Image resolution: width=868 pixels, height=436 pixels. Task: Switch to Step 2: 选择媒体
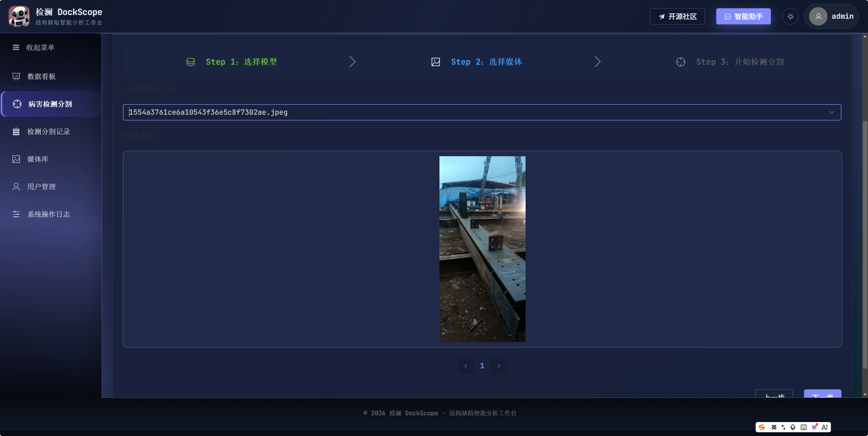pyautogui.click(x=486, y=62)
